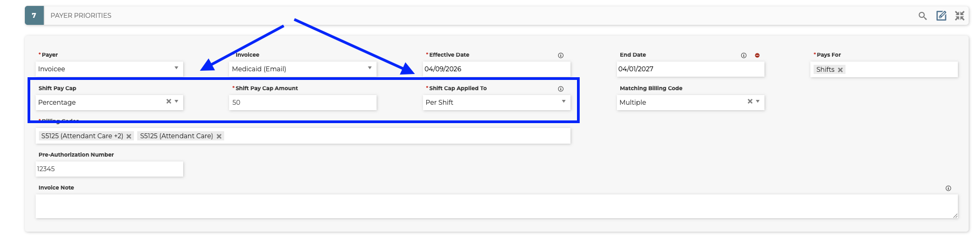Viewport: 980px width, 243px height.
Task: Open the edit pencil icon in header
Action: [x=941, y=16]
